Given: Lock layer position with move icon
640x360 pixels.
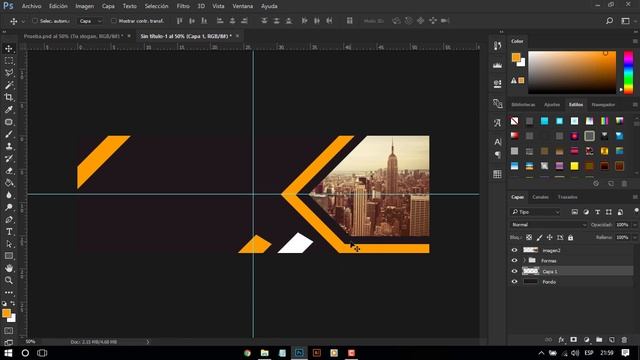Looking at the screenshot, I should coord(549,238).
